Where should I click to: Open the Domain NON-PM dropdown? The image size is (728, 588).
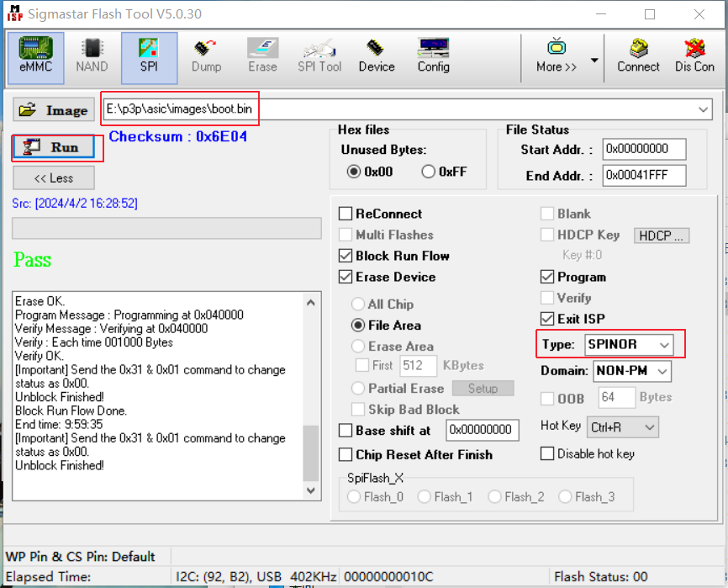coord(662,371)
